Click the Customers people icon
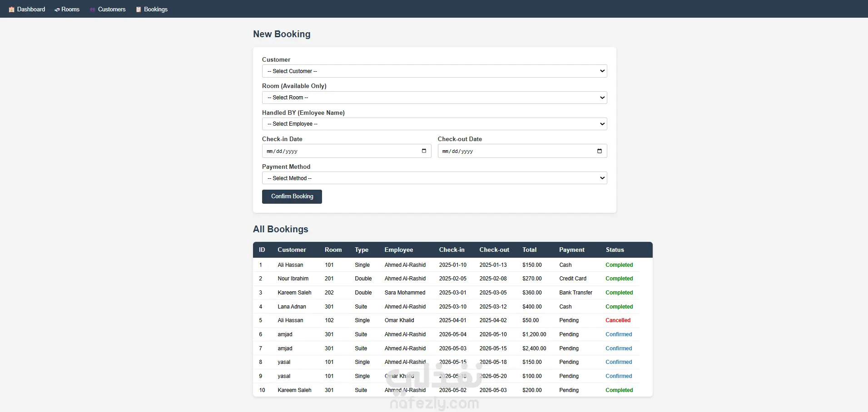This screenshot has height=412, width=868. pyautogui.click(x=93, y=10)
